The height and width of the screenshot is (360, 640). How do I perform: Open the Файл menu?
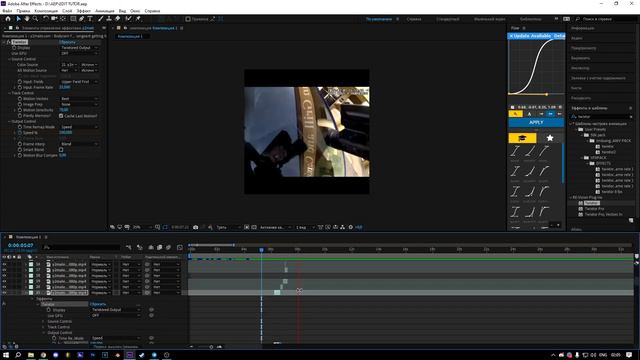pos(7,11)
